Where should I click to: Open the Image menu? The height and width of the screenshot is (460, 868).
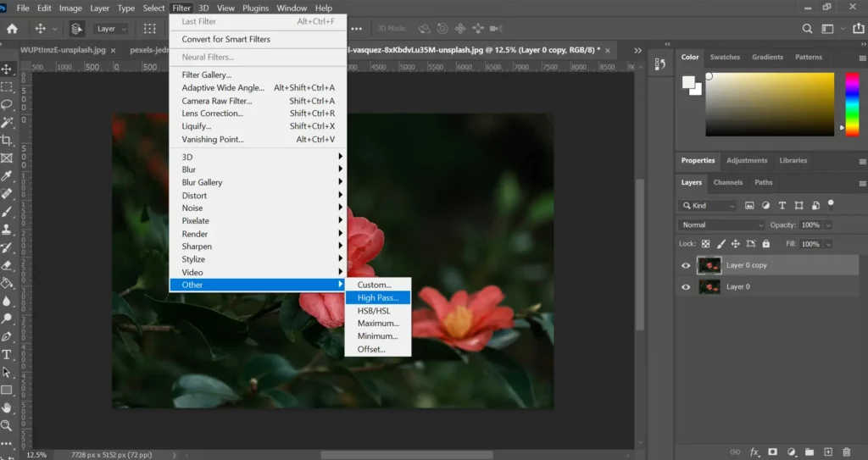point(70,8)
